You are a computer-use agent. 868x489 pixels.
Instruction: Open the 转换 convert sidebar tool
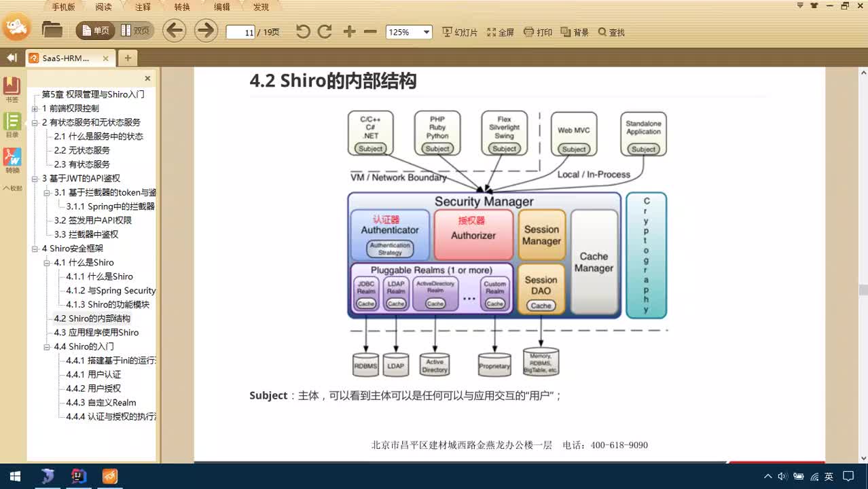pyautogui.click(x=12, y=161)
